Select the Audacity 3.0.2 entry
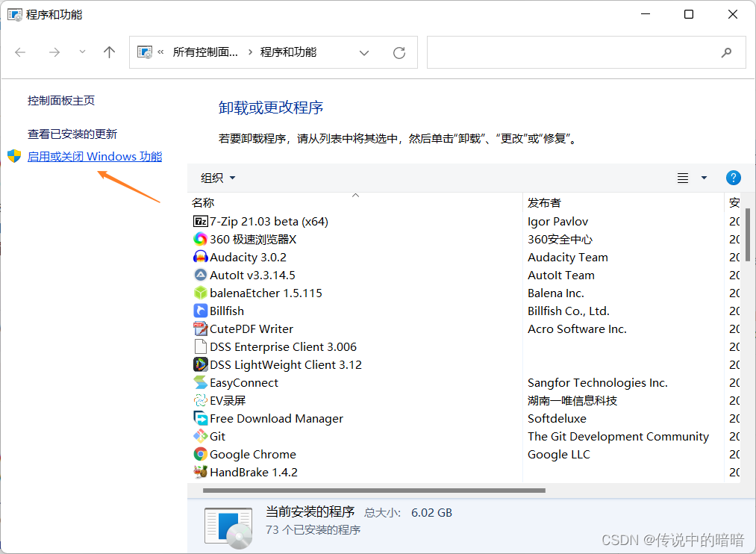756x554 pixels. pos(248,257)
